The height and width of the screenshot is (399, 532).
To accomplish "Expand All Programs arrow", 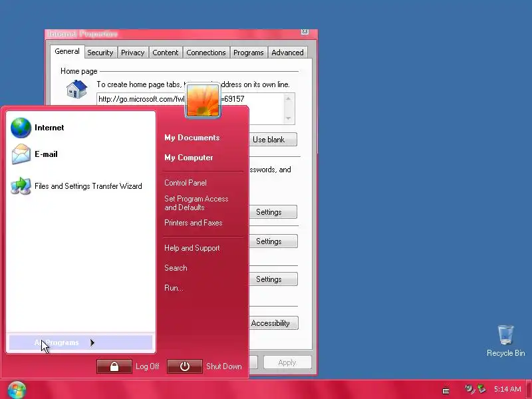I will pyautogui.click(x=92, y=342).
